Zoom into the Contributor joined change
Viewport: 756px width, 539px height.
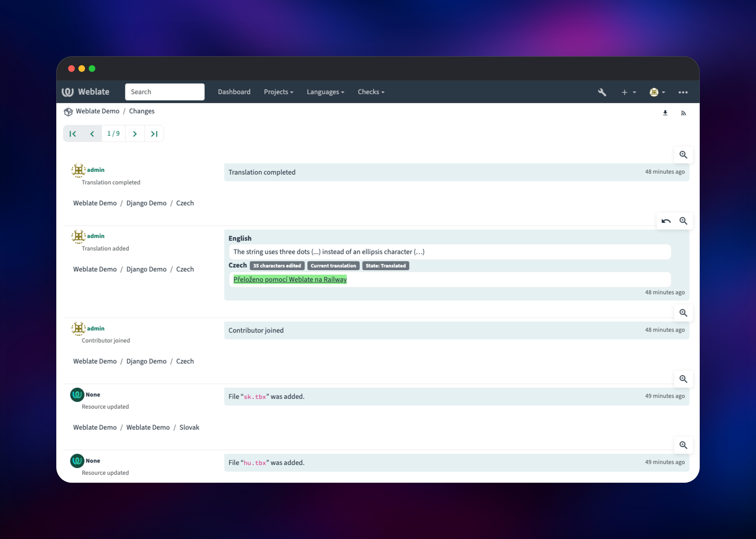click(683, 313)
